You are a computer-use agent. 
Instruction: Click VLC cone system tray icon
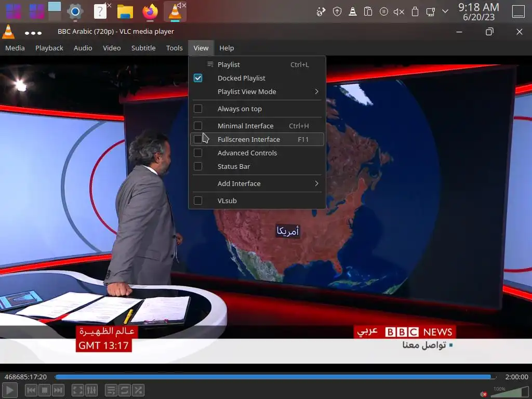(353, 12)
